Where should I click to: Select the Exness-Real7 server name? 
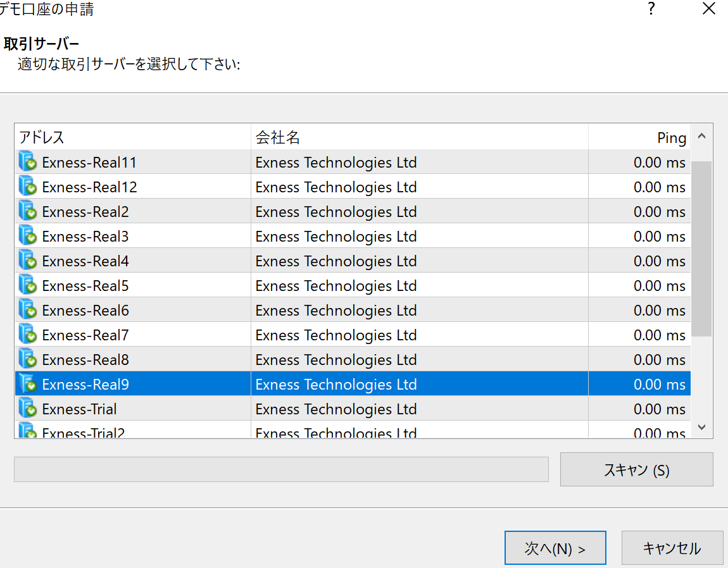click(x=85, y=335)
